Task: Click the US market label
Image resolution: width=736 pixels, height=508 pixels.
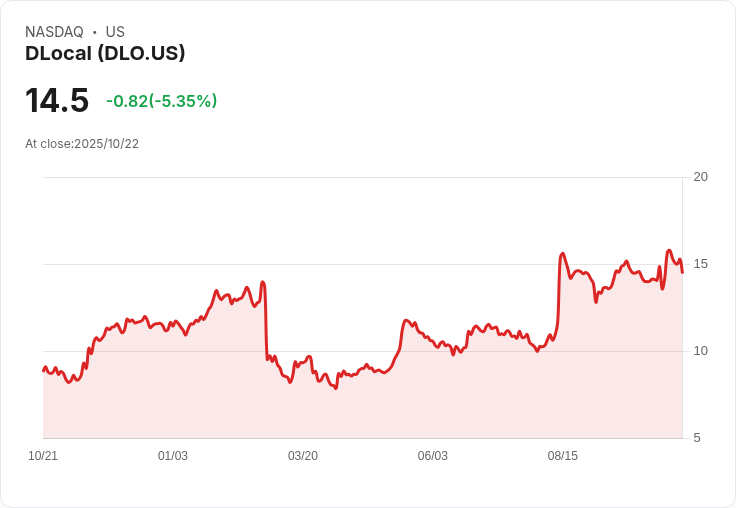Action: (x=115, y=32)
